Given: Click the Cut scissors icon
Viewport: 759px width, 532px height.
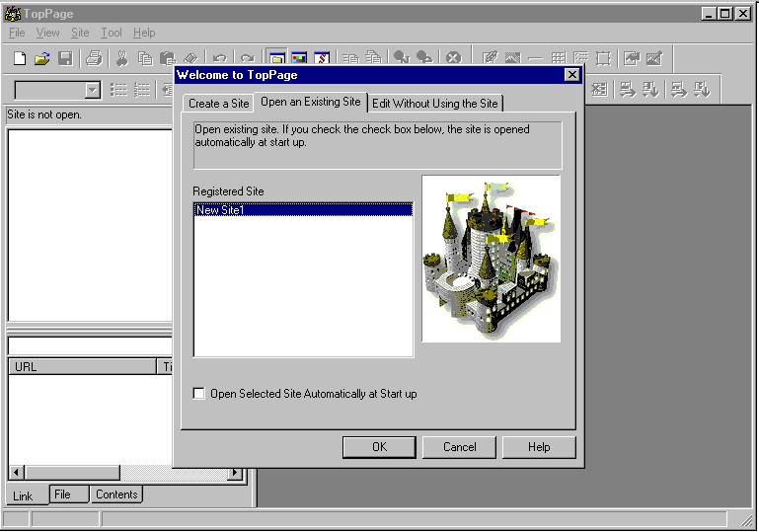Looking at the screenshot, I should tap(122, 59).
